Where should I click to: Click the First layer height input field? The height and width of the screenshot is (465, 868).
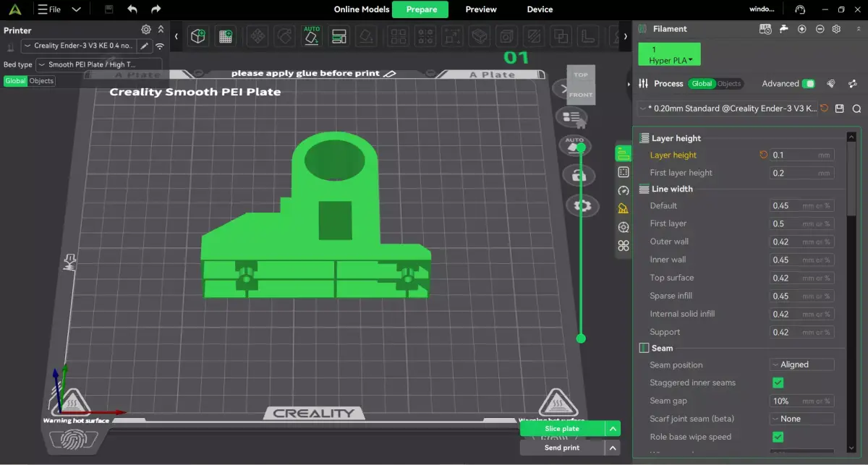pos(801,173)
